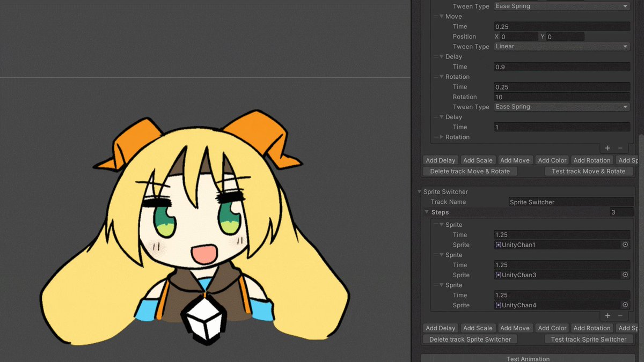
Task: Click Add Rotation in Sprite Switcher track
Action: point(592,328)
